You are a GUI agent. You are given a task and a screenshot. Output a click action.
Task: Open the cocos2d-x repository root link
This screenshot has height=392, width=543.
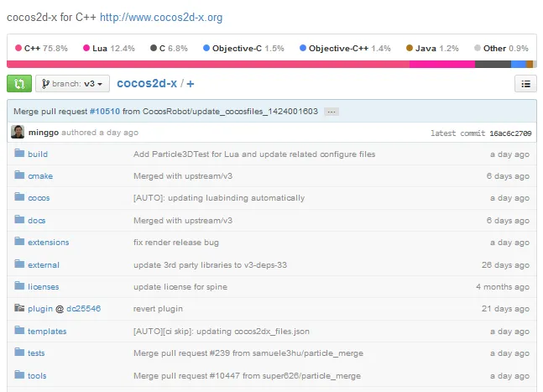146,83
